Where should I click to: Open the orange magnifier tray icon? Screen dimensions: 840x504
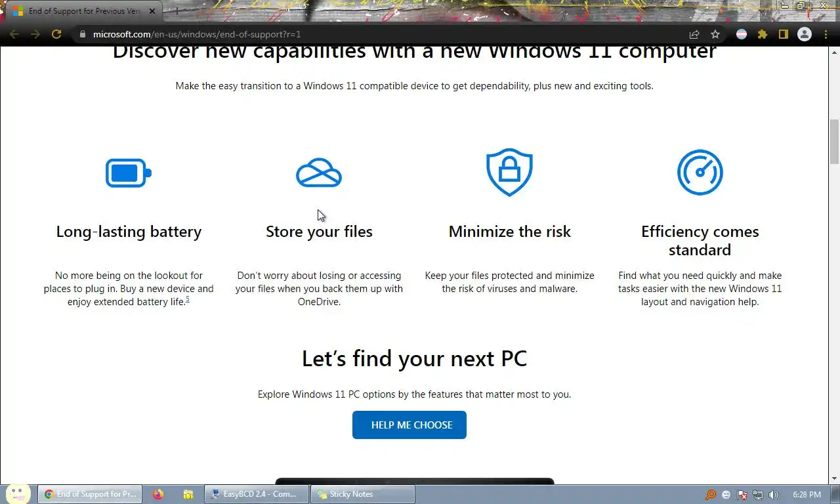coord(711,495)
